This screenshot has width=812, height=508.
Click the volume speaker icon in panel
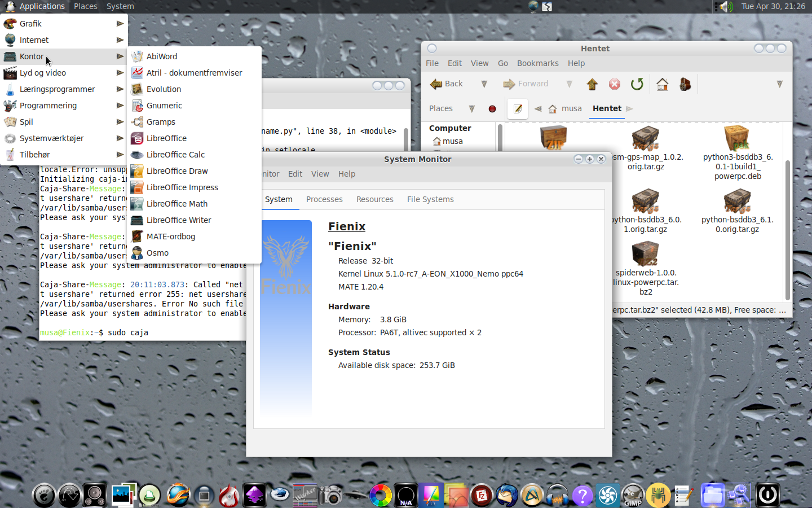[726, 7]
